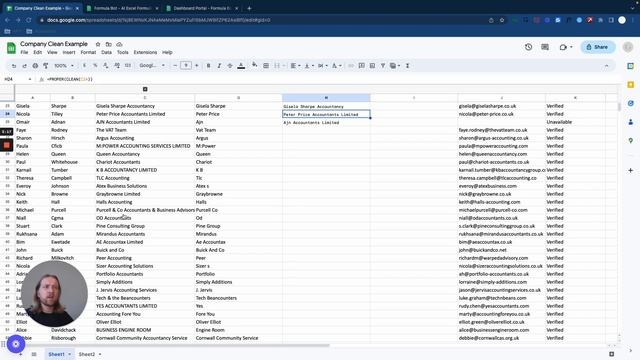Open the fill color picker
Screen dimensions: 640x360
point(255,65)
